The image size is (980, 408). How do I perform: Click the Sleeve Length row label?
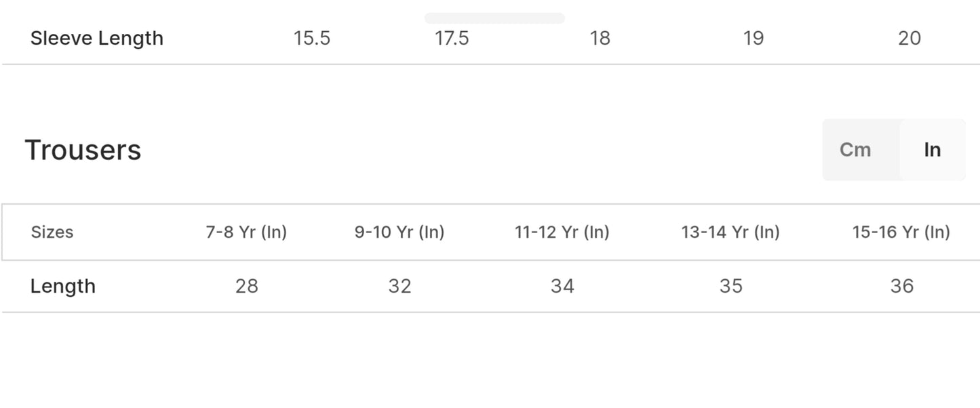click(x=97, y=38)
